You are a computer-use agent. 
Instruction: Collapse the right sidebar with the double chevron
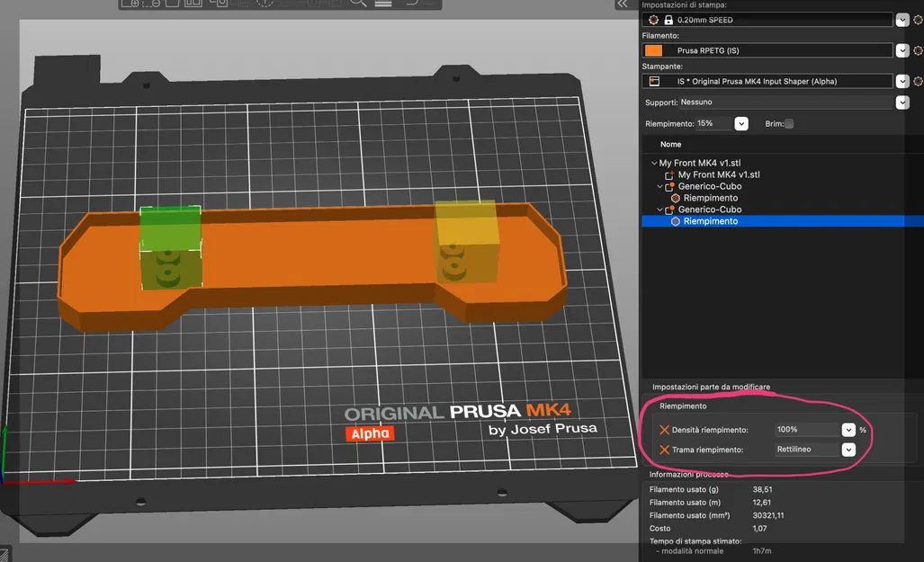623,4
